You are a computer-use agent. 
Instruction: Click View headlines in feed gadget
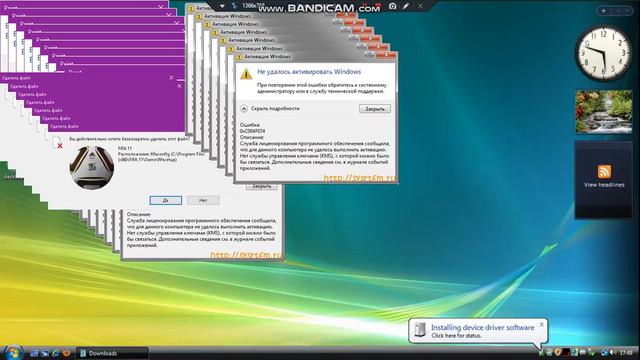point(604,185)
